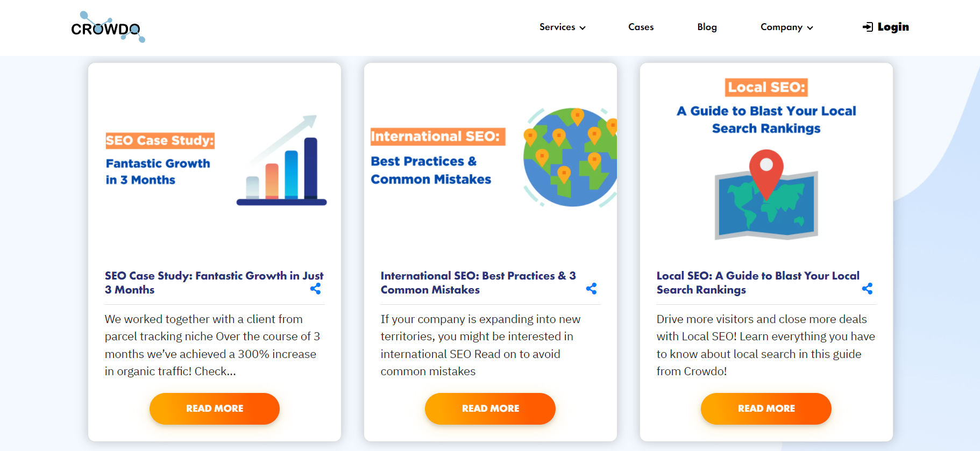Expand the Company dropdown menu
The height and width of the screenshot is (451, 980).
pos(786,27)
